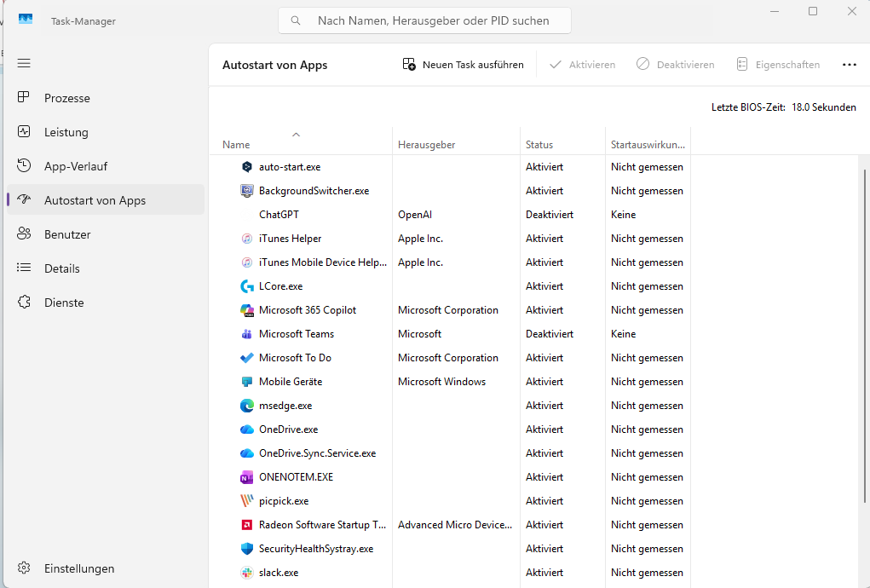
Task: Click the Einstellungen gear icon
Action: coord(25,568)
